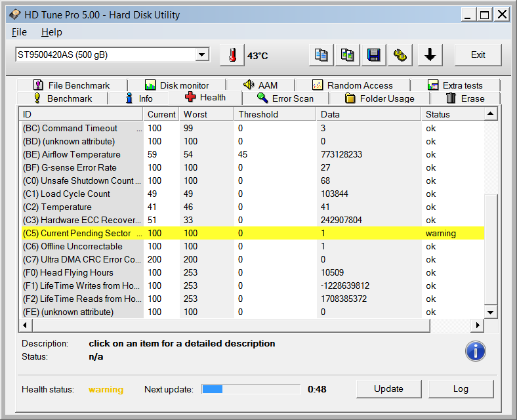Open the drive selection dropdown ST9500420AS

(x=112, y=54)
